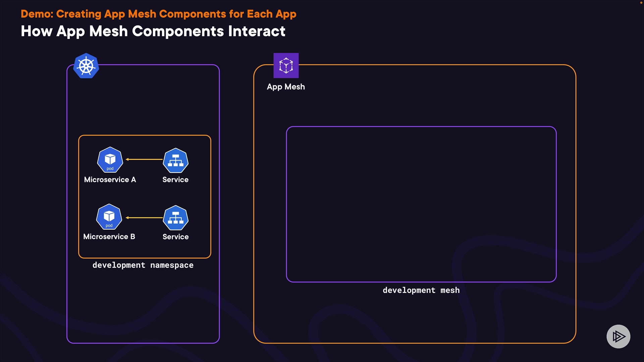Click the Service icon next to Microservice A

pyautogui.click(x=175, y=161)
